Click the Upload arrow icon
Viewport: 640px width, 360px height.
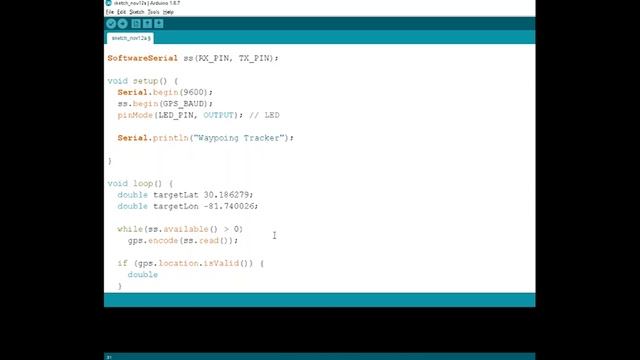point(122,24)
